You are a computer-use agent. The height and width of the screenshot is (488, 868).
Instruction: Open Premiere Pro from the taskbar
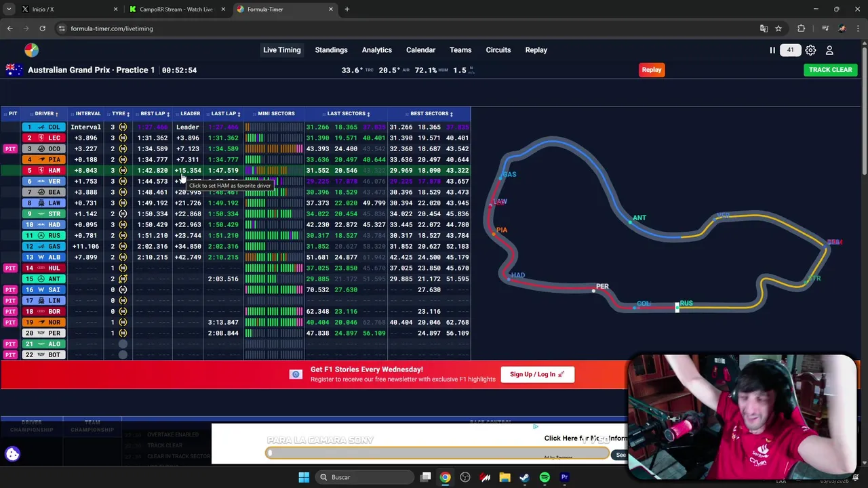click(x=564, y=477)
